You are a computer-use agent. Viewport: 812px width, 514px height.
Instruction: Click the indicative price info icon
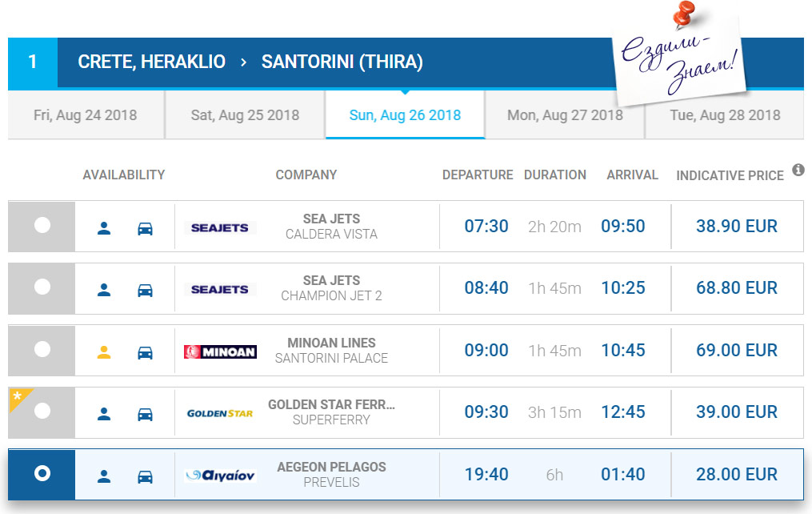tap(798, 170)
